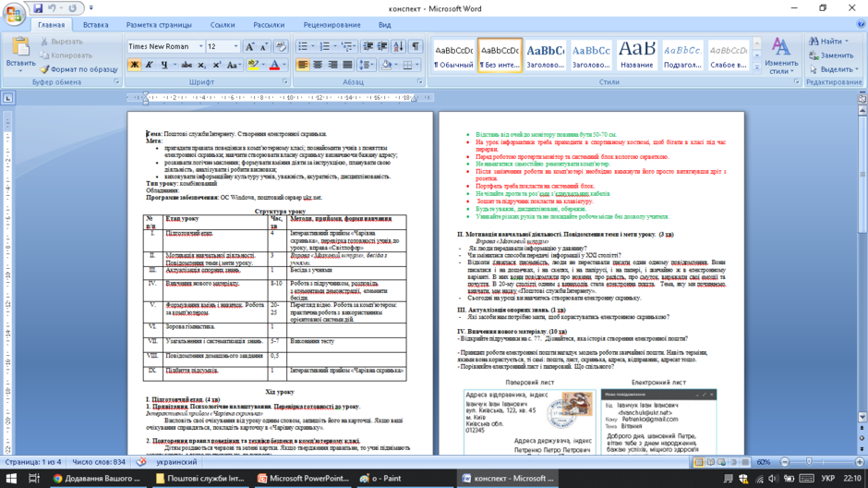Select Format Painter (Формат по образцу)

(78, 69)
